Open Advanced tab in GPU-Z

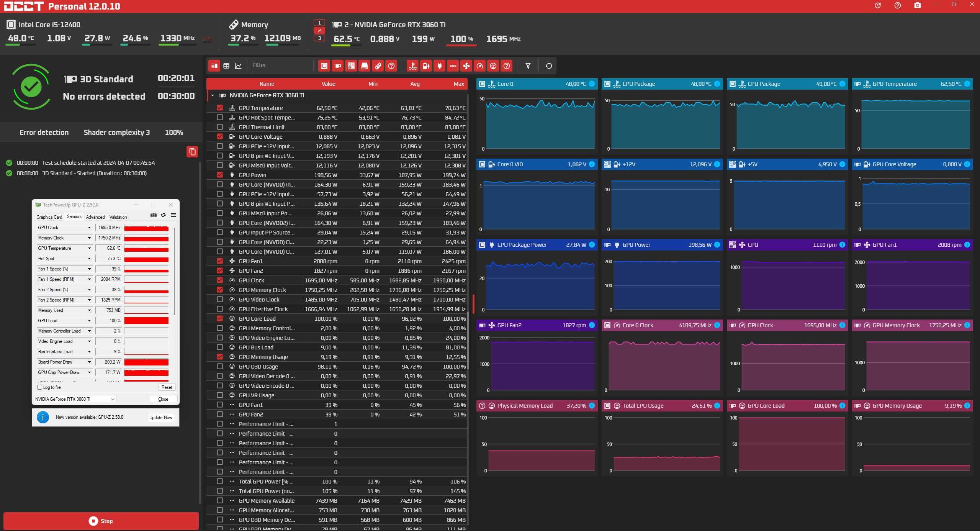coord(95,217)
